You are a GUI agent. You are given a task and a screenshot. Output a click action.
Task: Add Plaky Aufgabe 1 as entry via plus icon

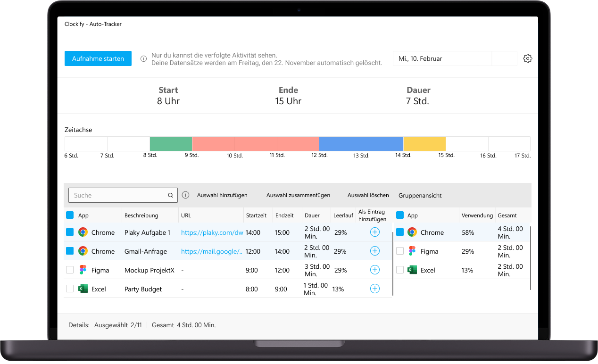pos(374,232)
